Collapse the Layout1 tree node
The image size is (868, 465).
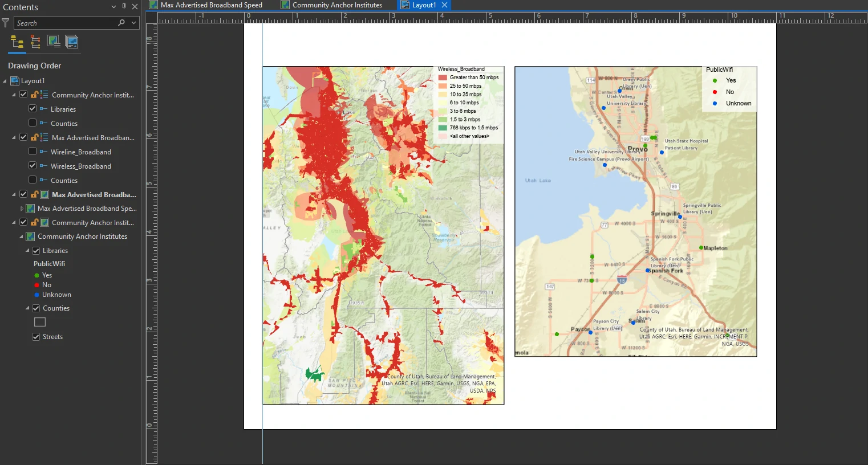[x=5, y=81]
